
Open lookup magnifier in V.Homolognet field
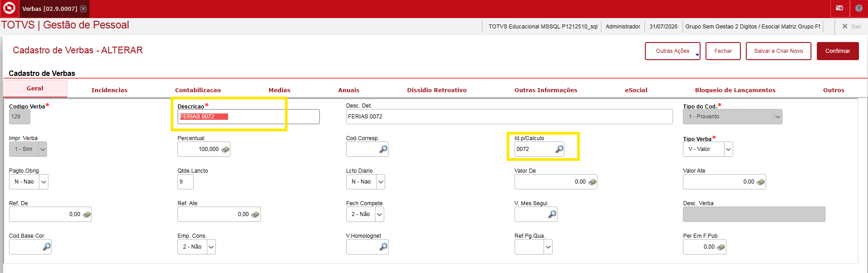pyautogui.click(x=383, y=247)
